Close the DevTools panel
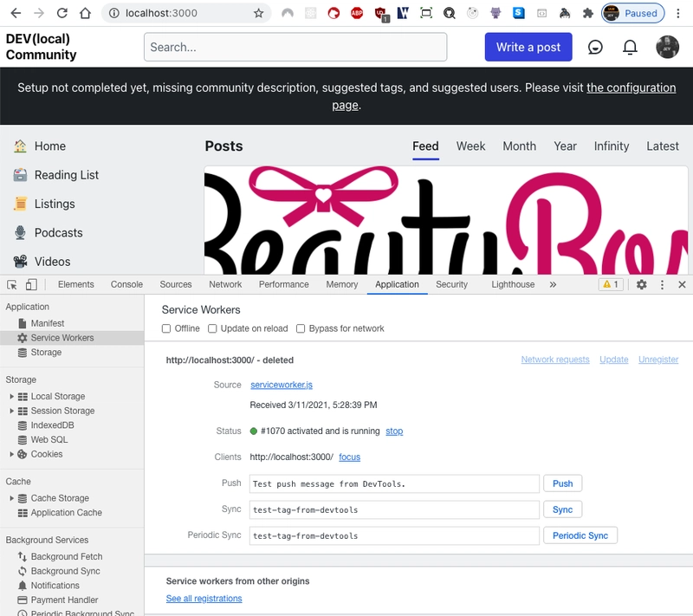The height and width of the screenshot is (616, 693). (682, 284)
